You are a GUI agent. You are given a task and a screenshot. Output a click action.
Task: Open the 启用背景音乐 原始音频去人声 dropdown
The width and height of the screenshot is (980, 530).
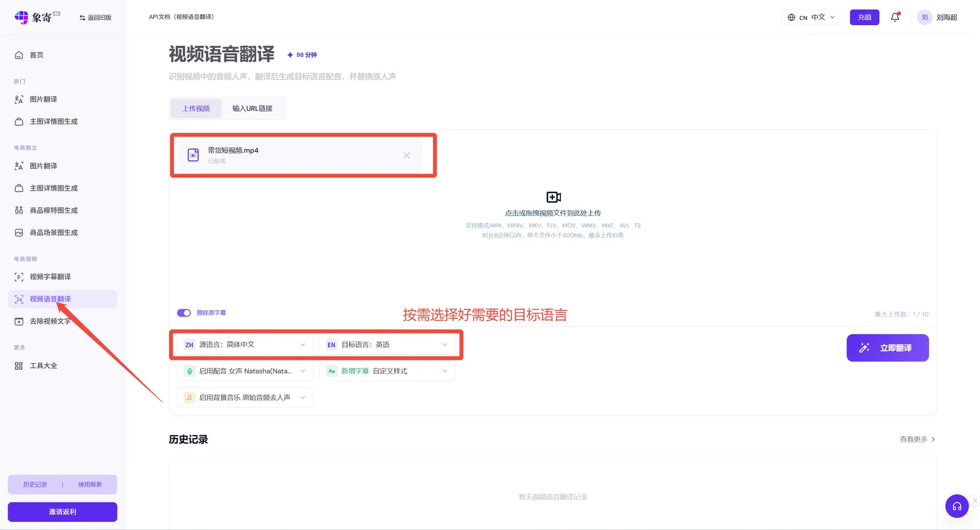pyautogui.click(x=245, y=398)
